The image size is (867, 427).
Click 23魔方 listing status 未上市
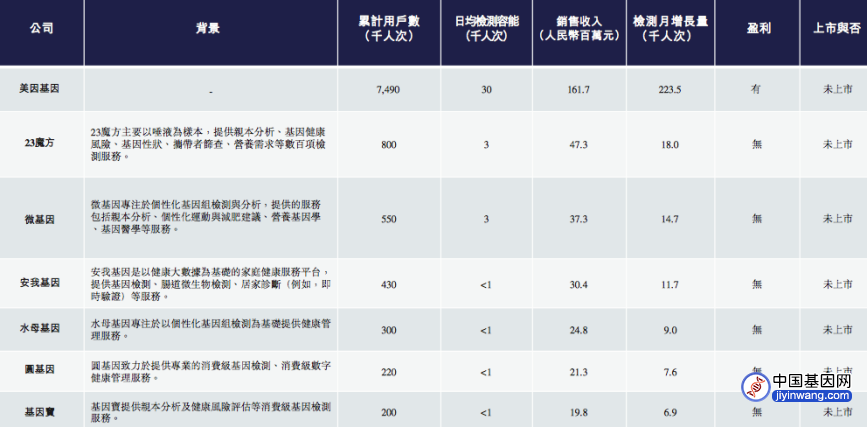click(837, 144)
